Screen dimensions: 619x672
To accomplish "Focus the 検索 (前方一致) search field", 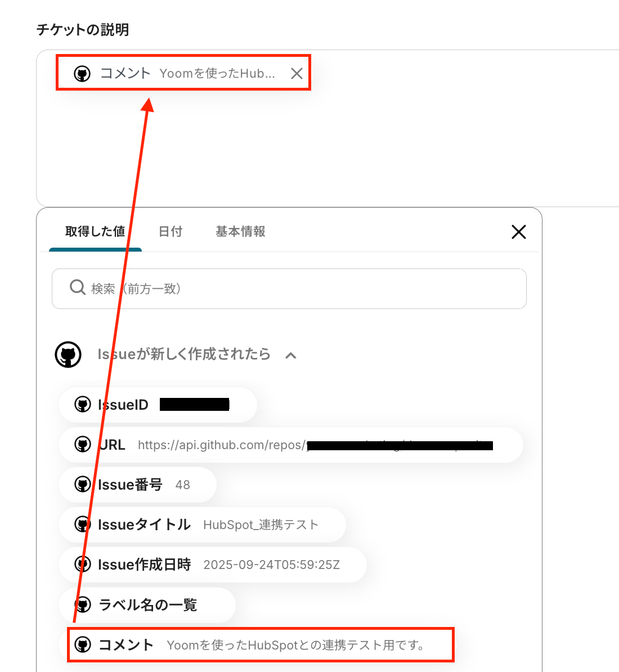I will [x=289, y=288].
